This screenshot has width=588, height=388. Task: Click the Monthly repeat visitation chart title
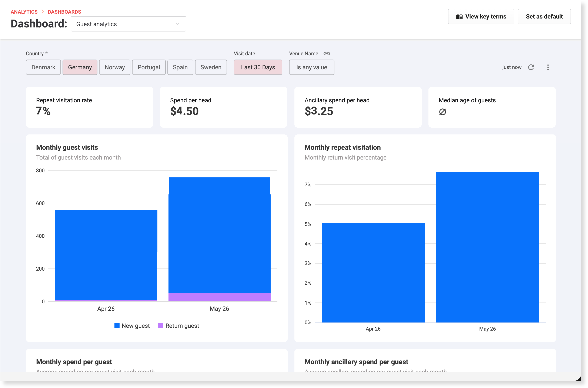(x=343, y=147)
